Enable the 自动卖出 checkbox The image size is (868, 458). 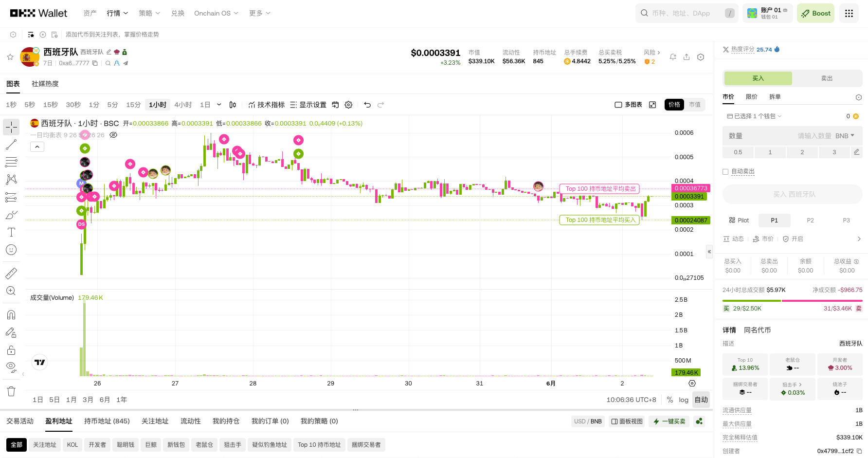tap(725, 172)
